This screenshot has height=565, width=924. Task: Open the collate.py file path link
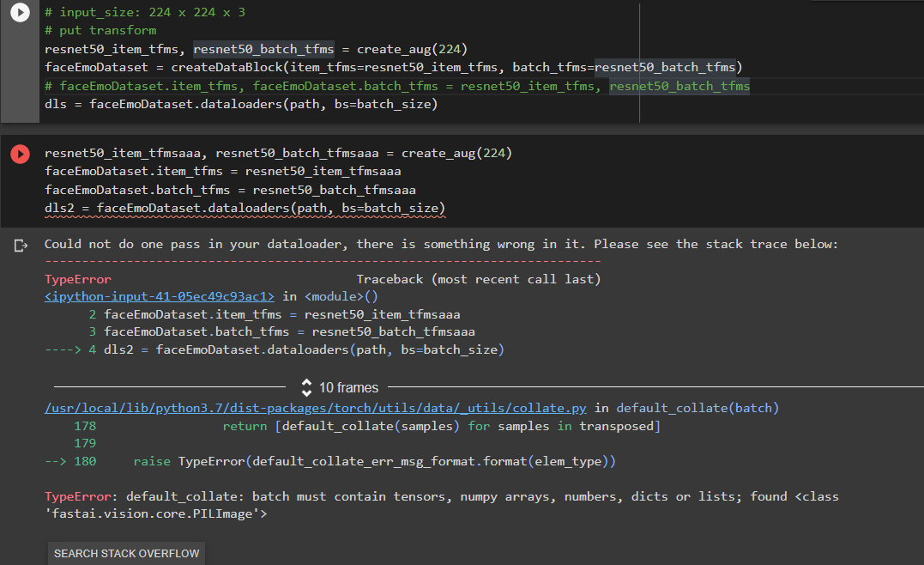click(x=316, y=408)
